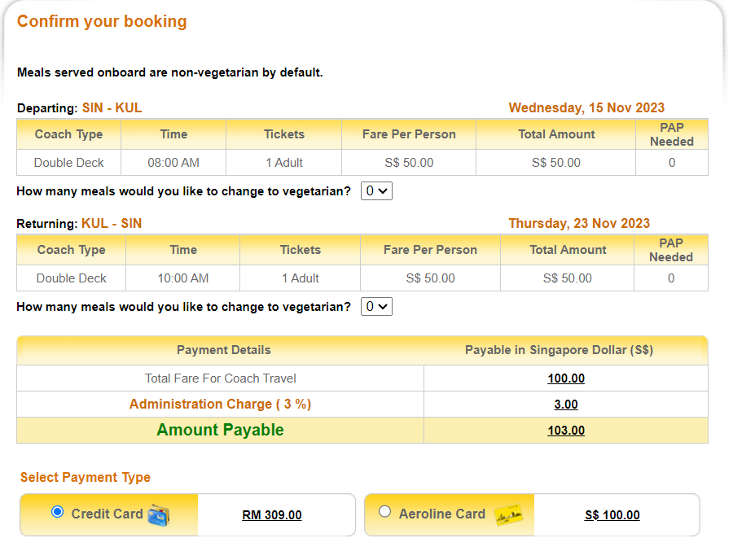Image resolution: width=733 pixels, height=560 pixels.
Task: Click the Credit Card label
Action: [x=107, y=514]
